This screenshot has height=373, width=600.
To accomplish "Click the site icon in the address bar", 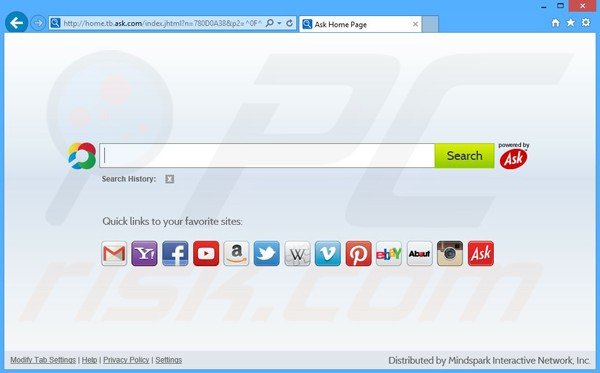I will point(55,23).
